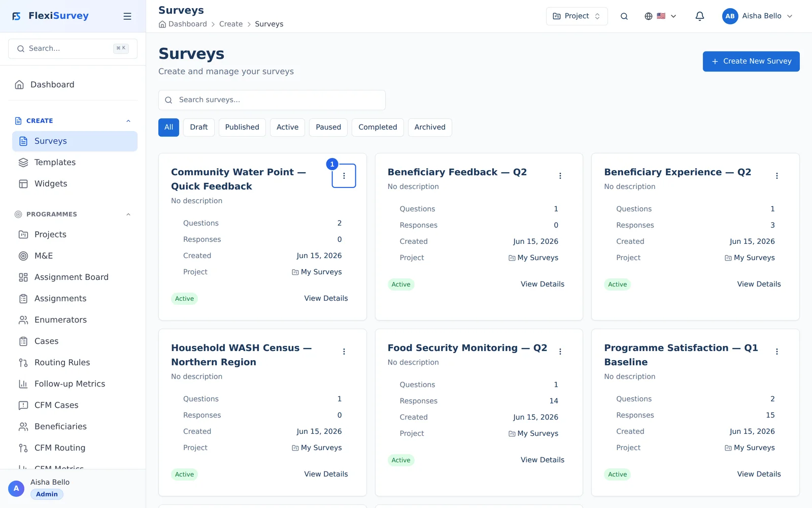Filter surveys by Paused

(x=328, y=128)
